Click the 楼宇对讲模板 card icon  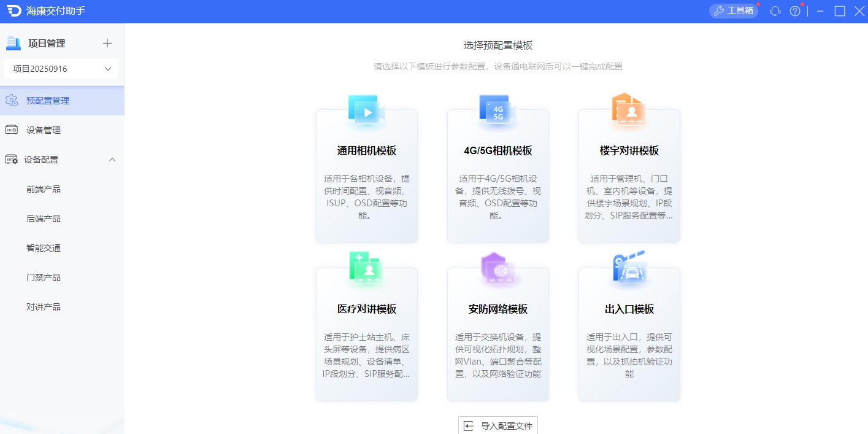point(629,109)
